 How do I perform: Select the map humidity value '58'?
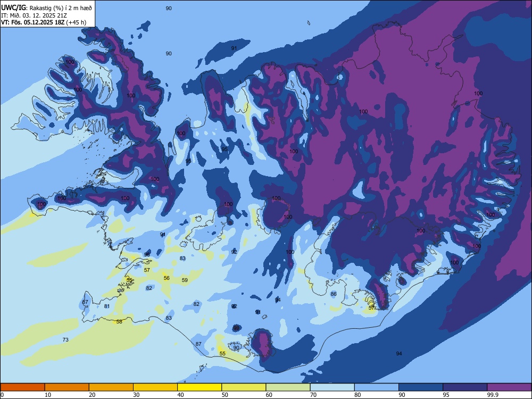[x=119, y=322]
